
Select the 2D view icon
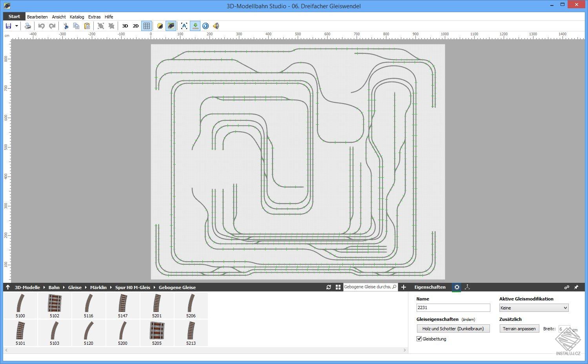coord(135,26)
